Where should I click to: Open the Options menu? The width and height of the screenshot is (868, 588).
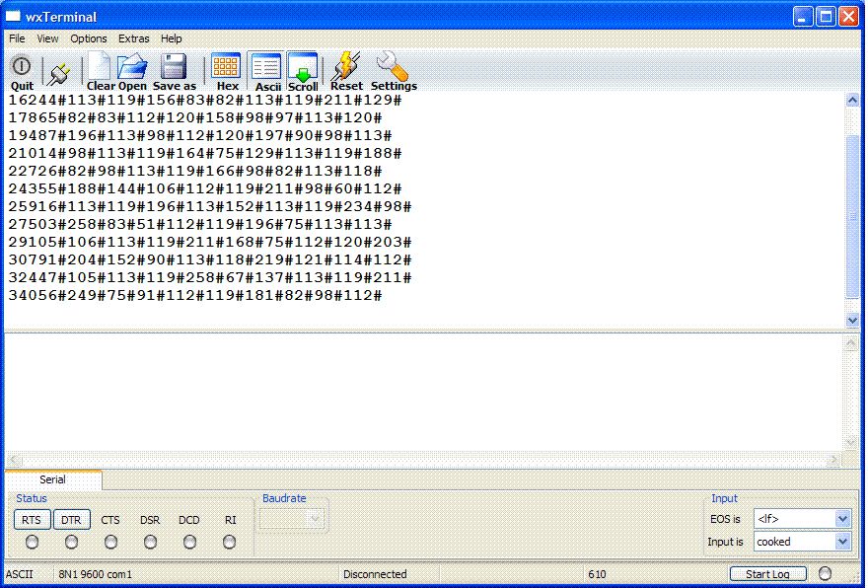[x=89, y=38]
